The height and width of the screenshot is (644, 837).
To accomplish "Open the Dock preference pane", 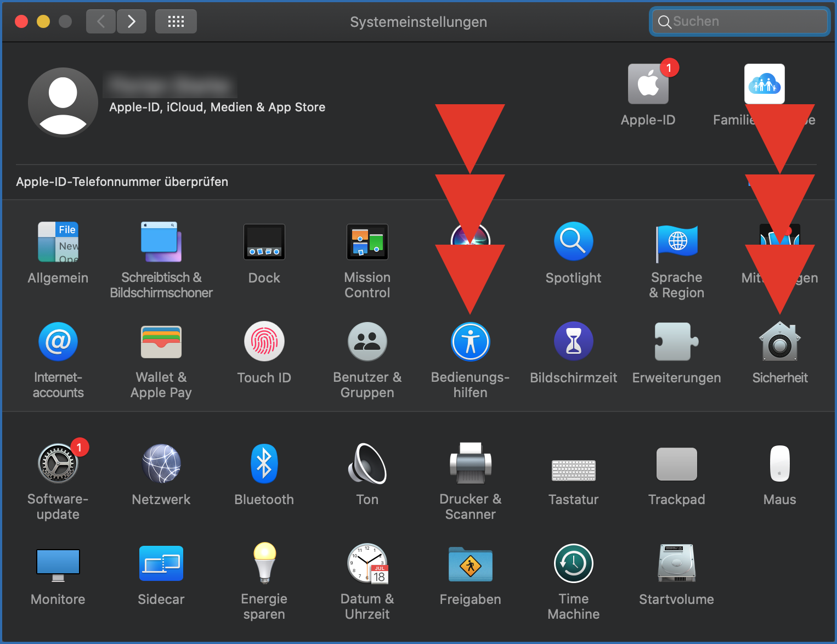I will 264,242.
